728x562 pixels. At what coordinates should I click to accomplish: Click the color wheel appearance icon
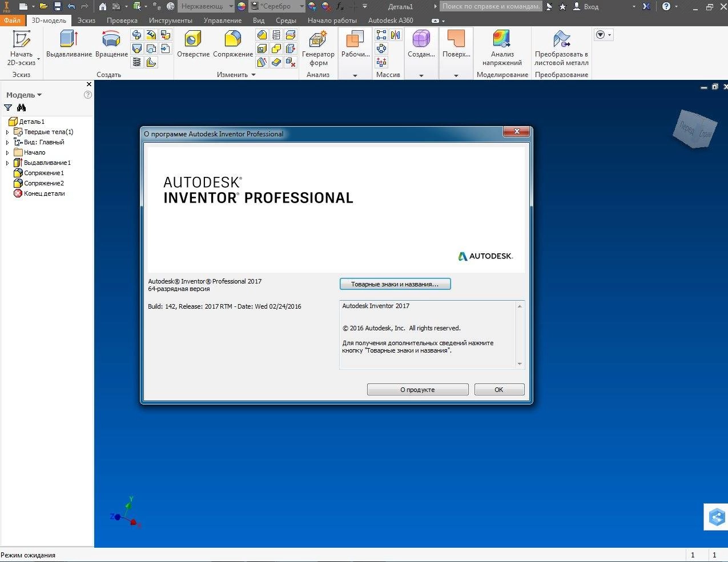pos(242,6)
